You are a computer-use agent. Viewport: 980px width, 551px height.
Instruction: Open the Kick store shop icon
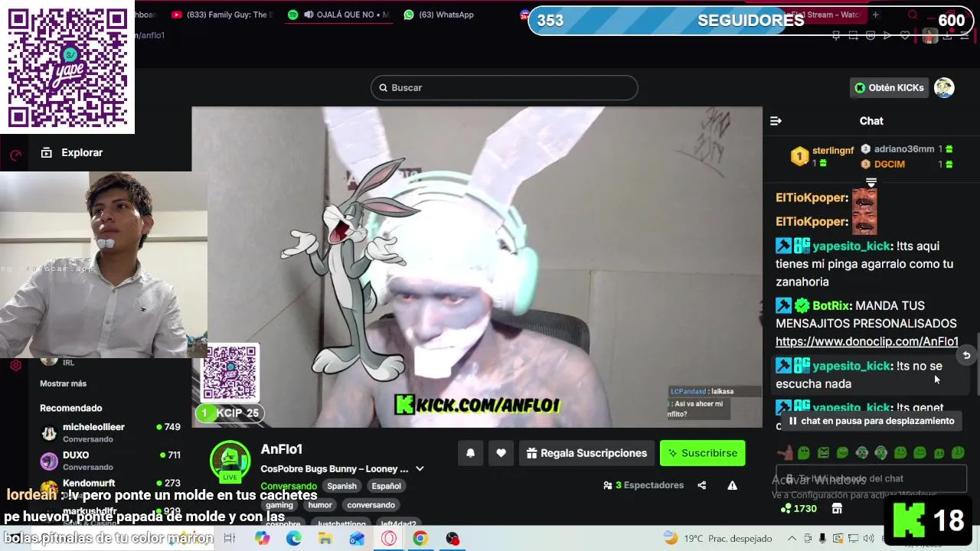tap(837, 508)
